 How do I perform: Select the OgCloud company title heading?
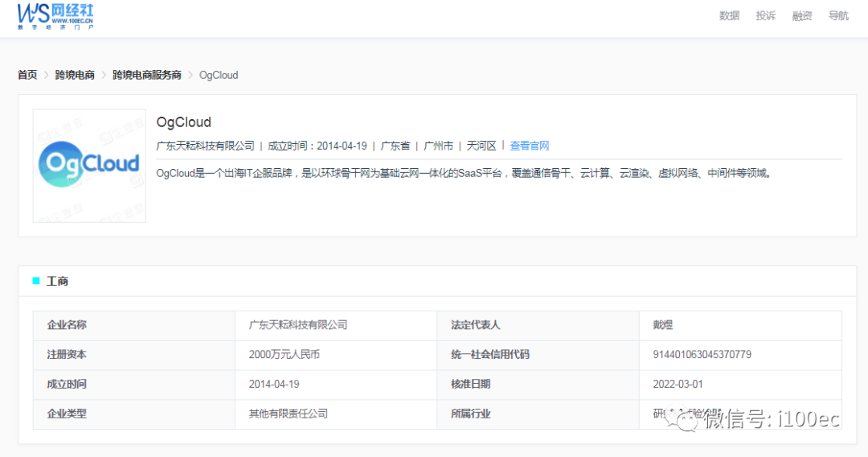point(184,121)
